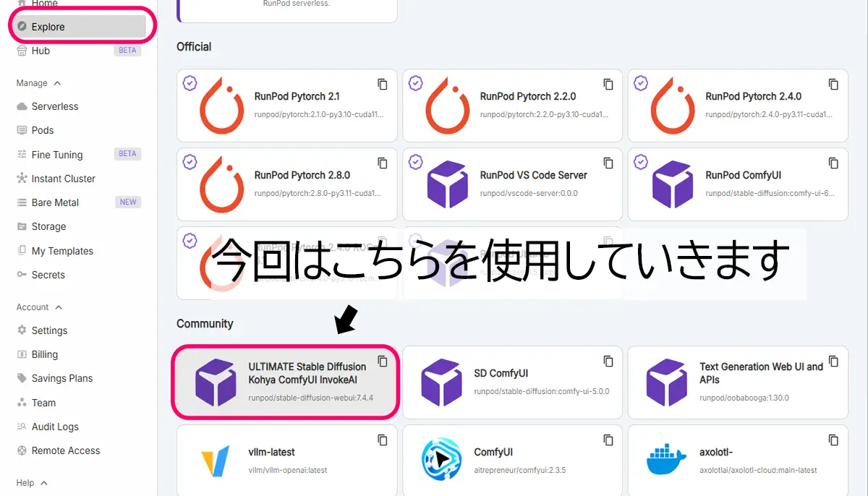Click the Billing card icon

pos(22,354)
